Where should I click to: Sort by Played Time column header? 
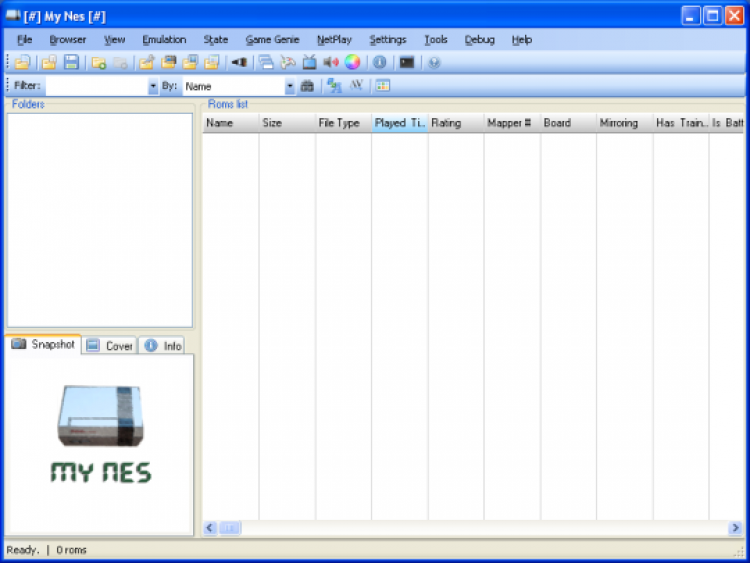399,123
